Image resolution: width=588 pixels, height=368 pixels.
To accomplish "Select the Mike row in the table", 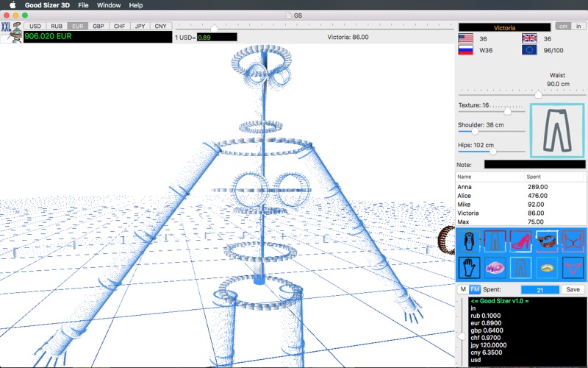I will coord(520,205).
